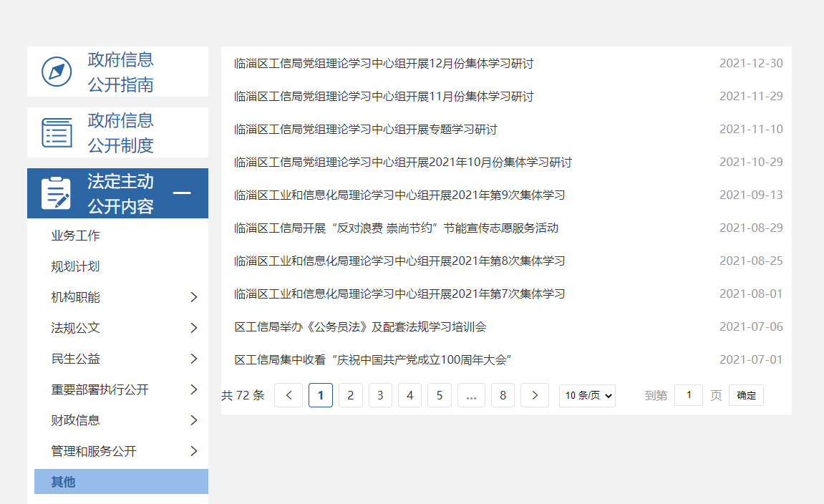Click the ellipsis pagination button

[x=471, y=395]
